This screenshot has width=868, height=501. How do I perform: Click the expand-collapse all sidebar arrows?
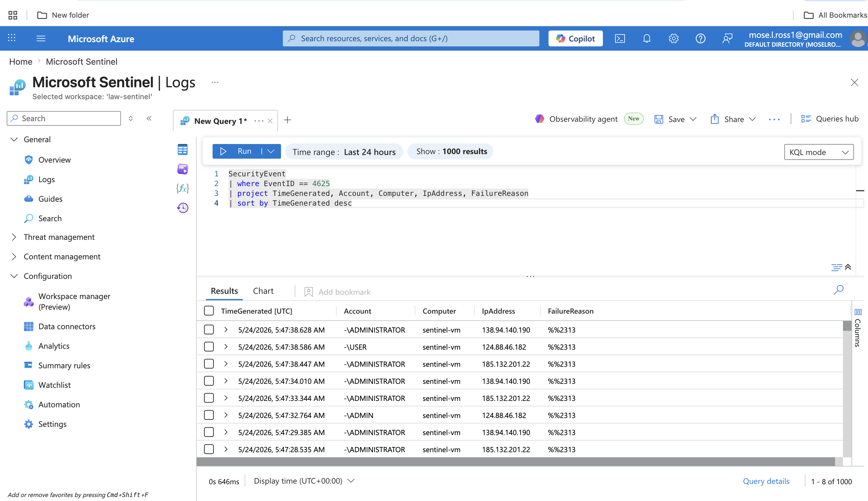tap(130, 118)
